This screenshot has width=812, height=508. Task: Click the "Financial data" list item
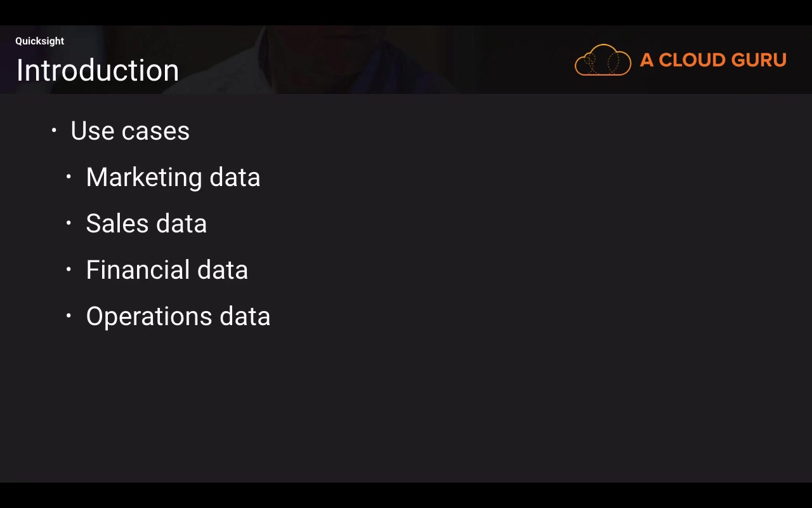[x=167, y=270]
